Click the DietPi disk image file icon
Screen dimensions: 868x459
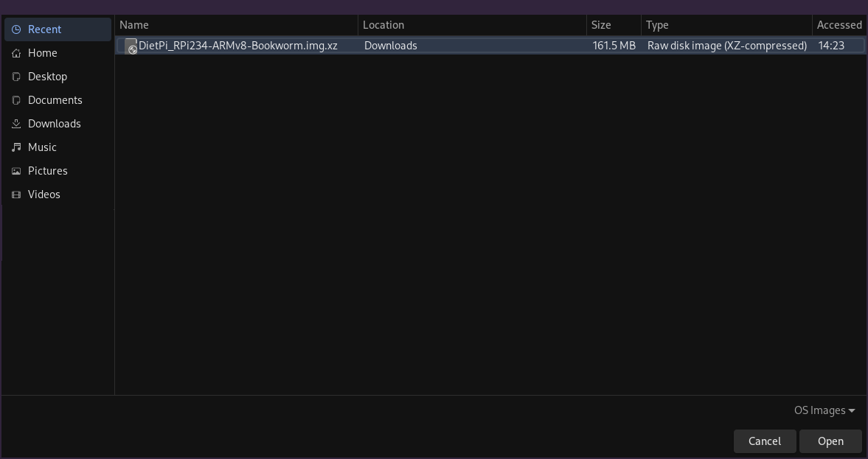coord(131,46)
